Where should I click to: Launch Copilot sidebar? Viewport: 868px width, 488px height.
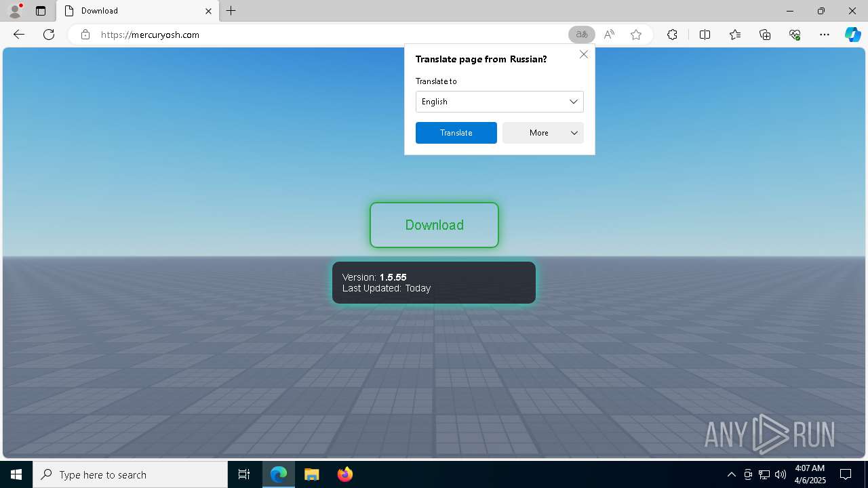(x=852, y=35)
